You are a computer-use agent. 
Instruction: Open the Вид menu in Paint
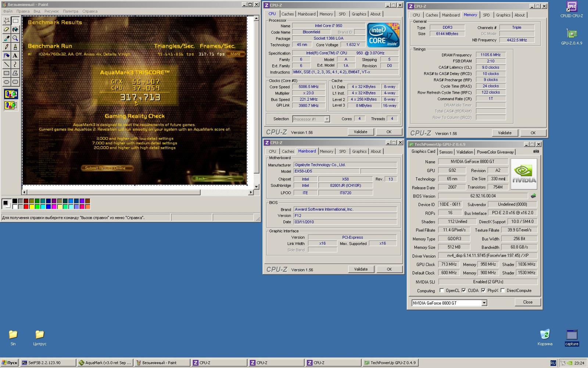click(37, 11)
